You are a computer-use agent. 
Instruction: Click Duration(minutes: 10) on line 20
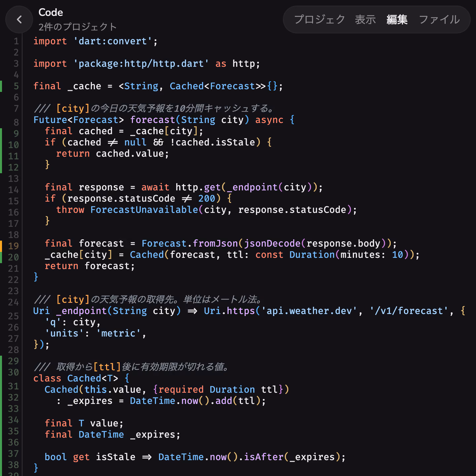pos(350,255)
